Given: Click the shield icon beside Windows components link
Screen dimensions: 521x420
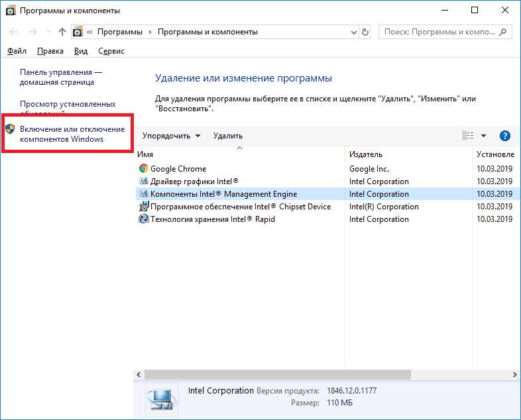Looking at the screenshot, I should [11, 129].
